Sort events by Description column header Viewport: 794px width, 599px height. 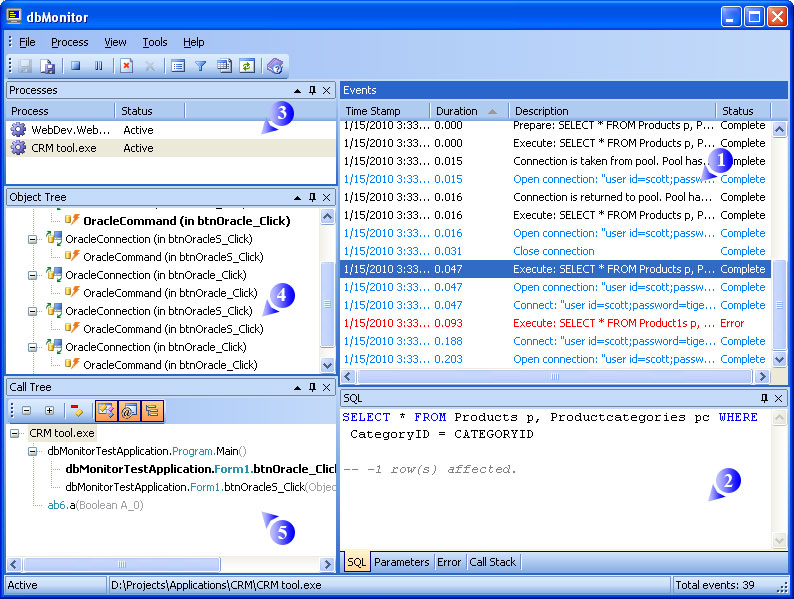pos(612,111)
